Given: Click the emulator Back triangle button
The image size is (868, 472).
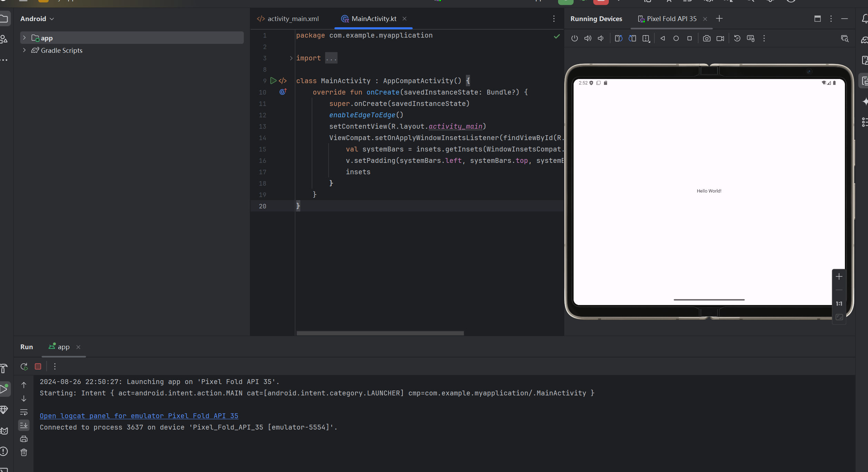Looking at the screenshot, I should click(663, 38).
